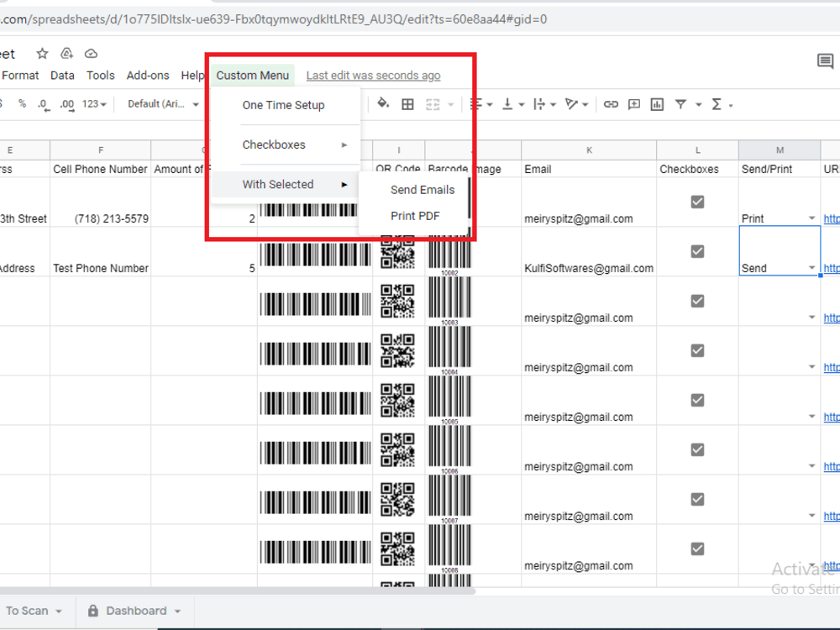Click the horizontal scrollbar
The image size is (840, 630).
click(236, 591)
